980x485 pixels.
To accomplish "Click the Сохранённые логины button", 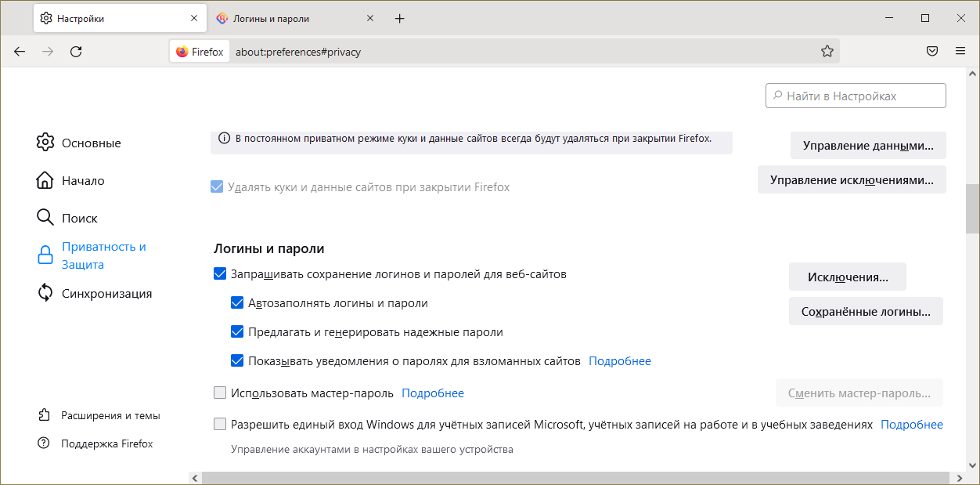I will 866,311.
